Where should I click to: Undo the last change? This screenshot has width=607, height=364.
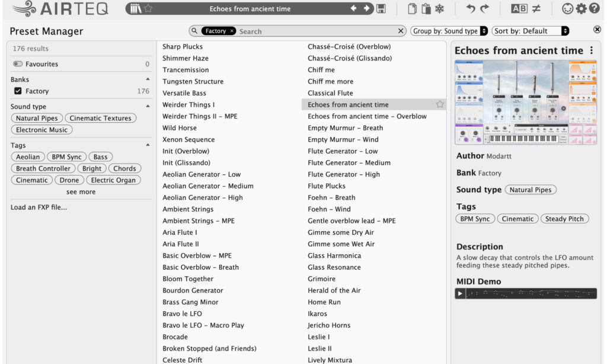(x=470, y=8)
